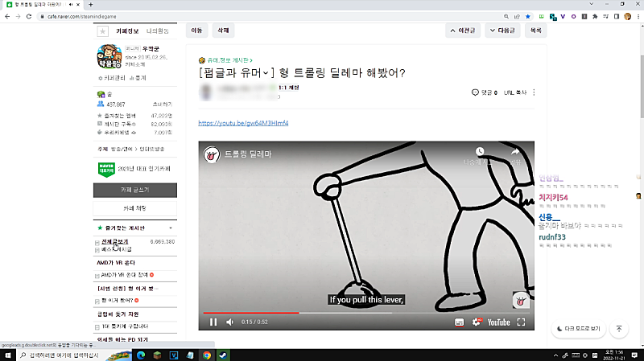Screen dimensions: 644x361
Task: Open the Windows notification center icon
Action: tap(634, 355)
